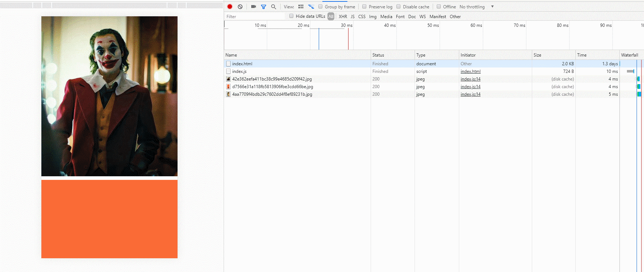Toggle the overview view icon
The image size is (644, 272).
[x=311, y=7]
